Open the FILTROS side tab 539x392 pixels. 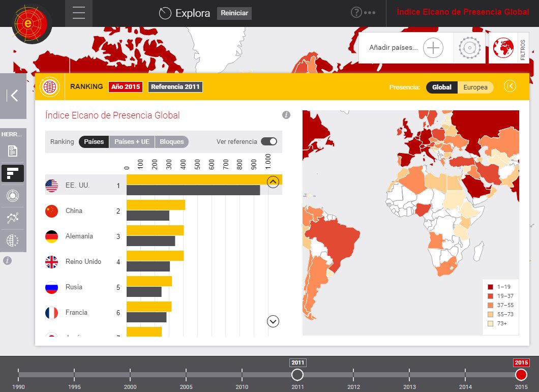523,48
